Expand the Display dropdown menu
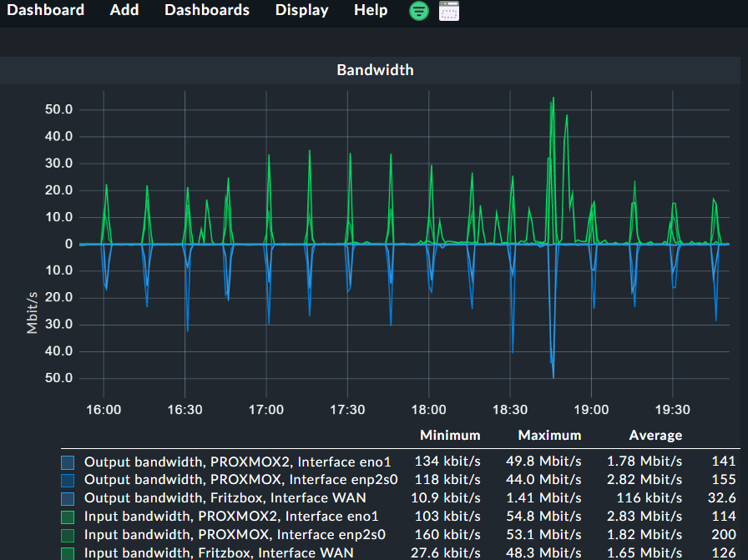This screenshot has width=748, height=560. pyautogui.click(x=301, y=10)
